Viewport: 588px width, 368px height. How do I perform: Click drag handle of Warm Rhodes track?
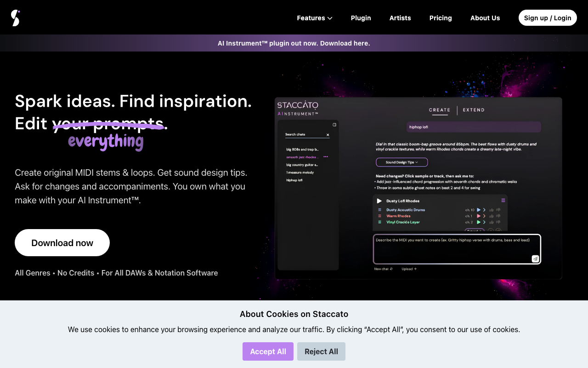(379, 216)
